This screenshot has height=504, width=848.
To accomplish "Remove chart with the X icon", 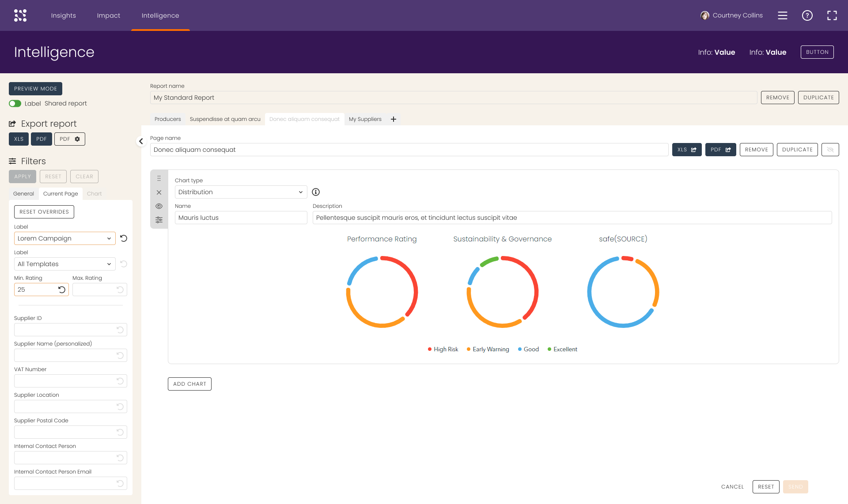I will click(x=159, y=192).
